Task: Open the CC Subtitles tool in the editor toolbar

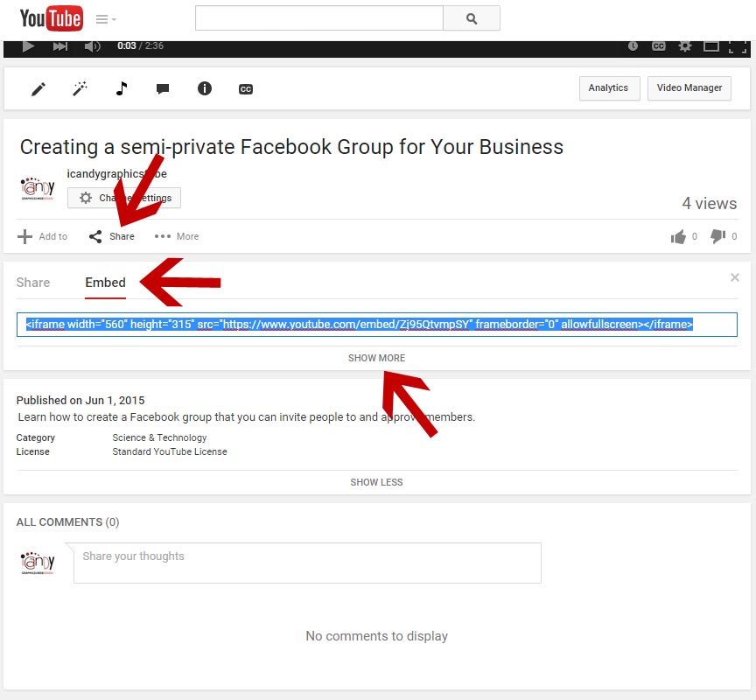Action: point(246,89)
